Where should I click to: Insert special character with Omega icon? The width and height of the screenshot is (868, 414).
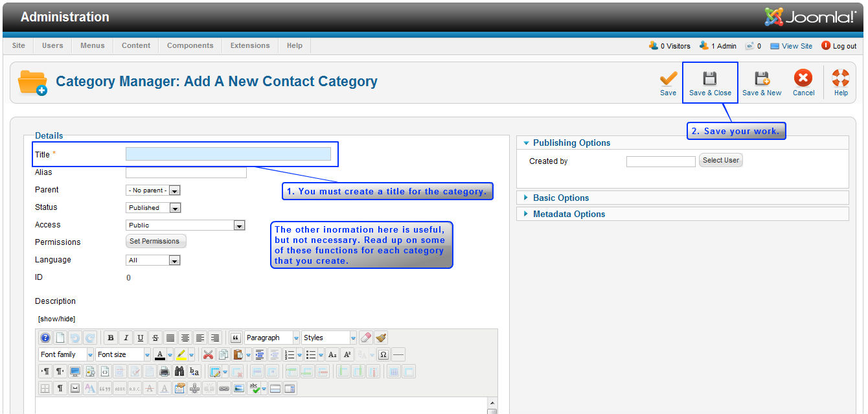tap(383, 354)
